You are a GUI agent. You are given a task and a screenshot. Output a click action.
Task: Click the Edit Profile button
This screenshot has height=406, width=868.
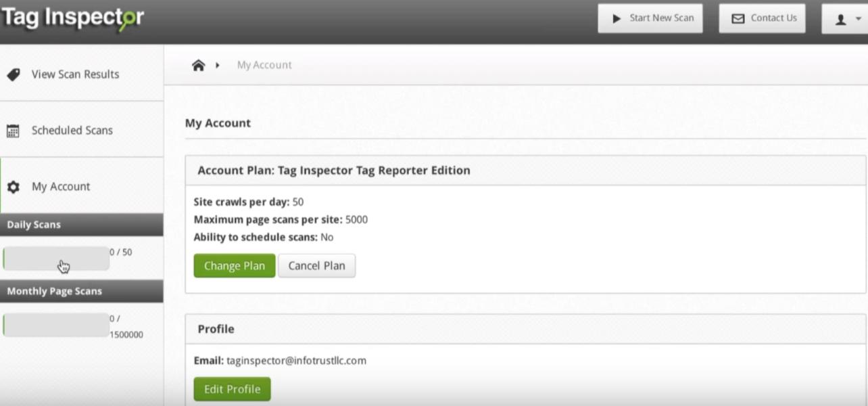tap(232, 389)
